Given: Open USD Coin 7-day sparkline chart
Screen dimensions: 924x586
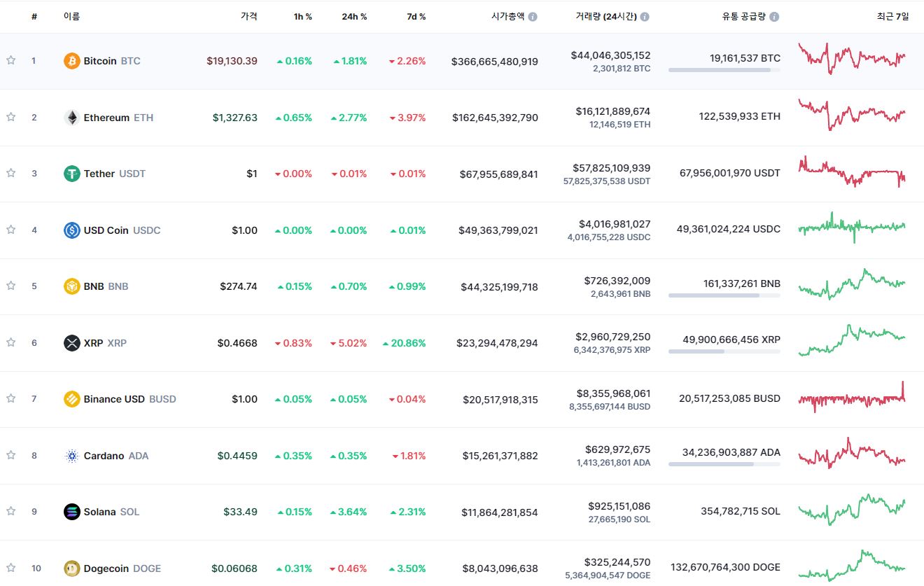Looking at the screenshot, I should (x=852, y=227).
